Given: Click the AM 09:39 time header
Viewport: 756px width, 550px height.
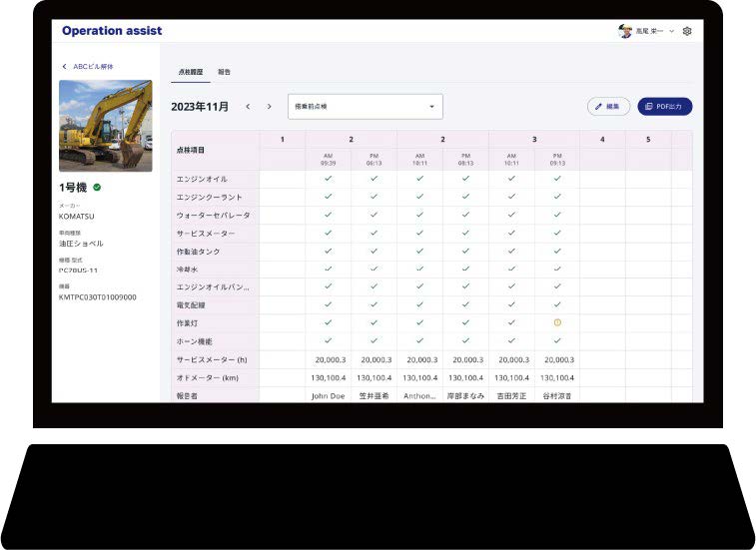Looking at the screenshot, I should pos(328,160).
